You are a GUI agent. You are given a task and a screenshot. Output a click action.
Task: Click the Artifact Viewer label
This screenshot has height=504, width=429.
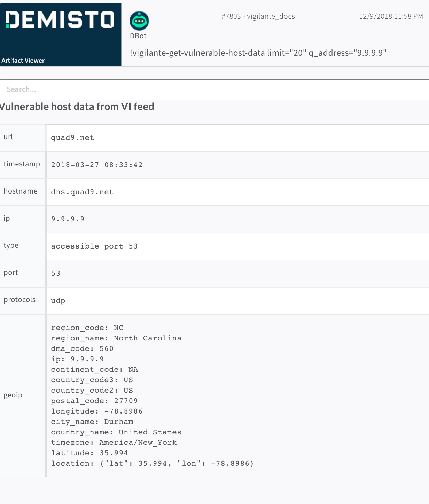[23, 60]
